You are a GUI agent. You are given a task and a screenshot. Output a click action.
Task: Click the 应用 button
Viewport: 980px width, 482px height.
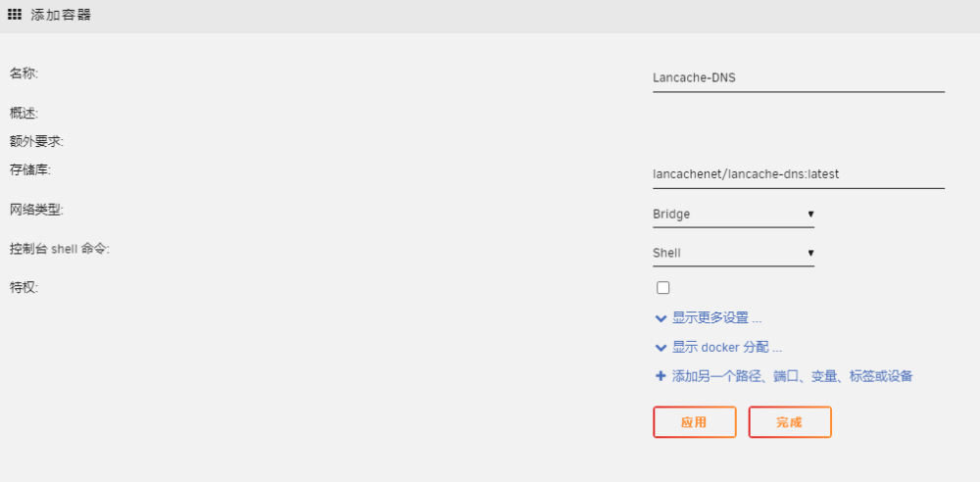695,422
